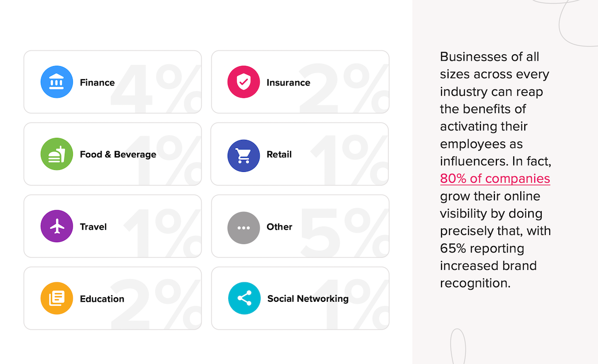The height and width of the screenshot is (364, 598).
Task: Click the Retail label text
Action: click(x=279, y=154)
